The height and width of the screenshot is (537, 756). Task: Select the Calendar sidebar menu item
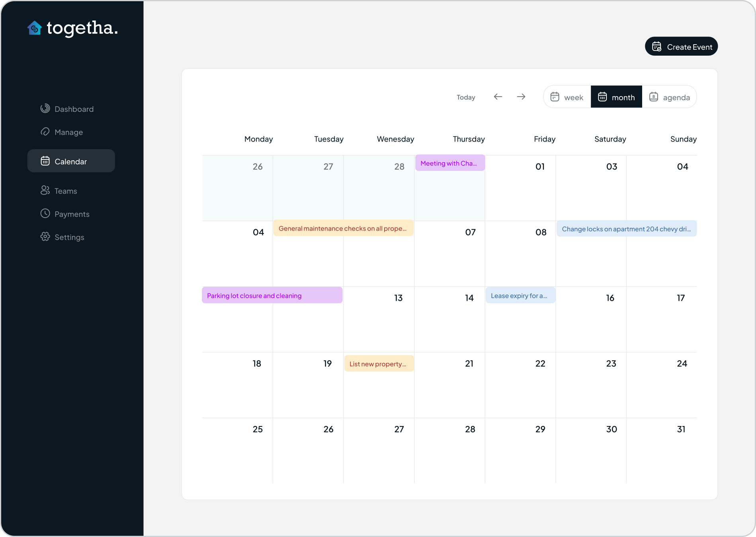point(71,161)
